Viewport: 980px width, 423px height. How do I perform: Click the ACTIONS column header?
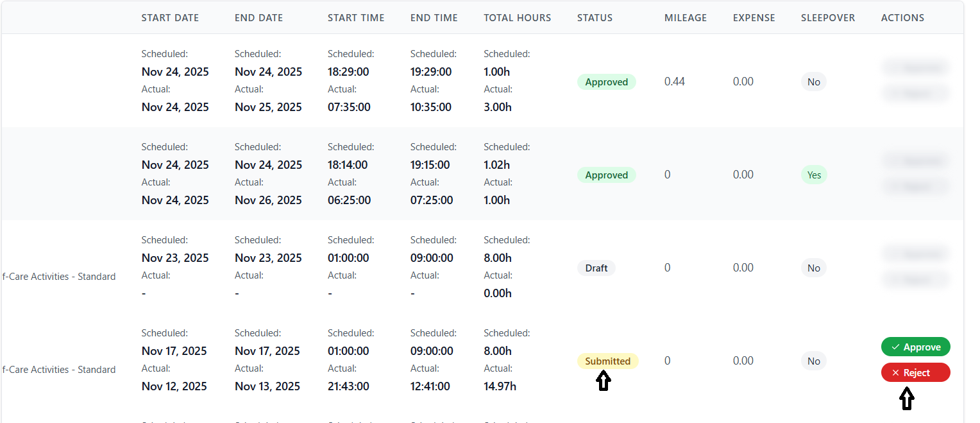point(902,18)
